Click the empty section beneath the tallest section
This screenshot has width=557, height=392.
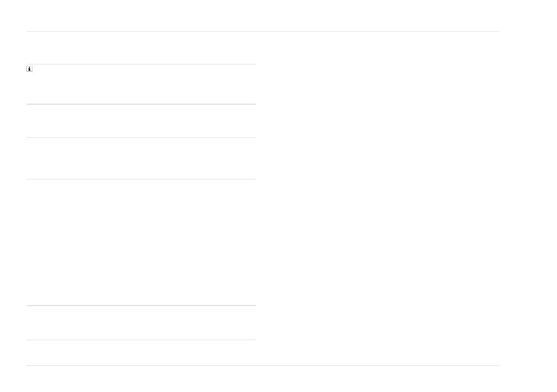(x=141, y=323)
